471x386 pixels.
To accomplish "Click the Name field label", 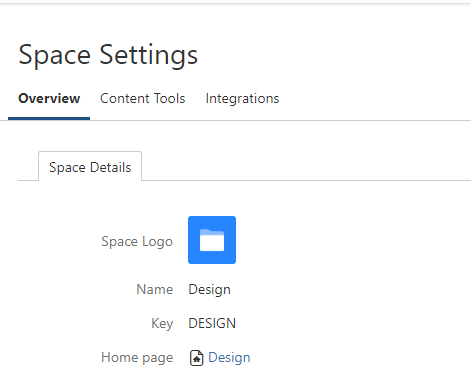I will click(155, 289).
